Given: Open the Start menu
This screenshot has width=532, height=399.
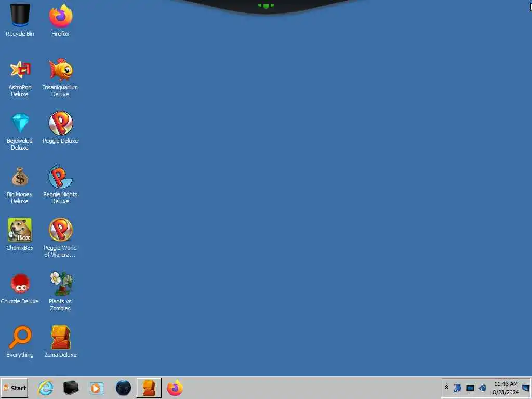Looking at the screenshot, I should (x=15, y=388).
